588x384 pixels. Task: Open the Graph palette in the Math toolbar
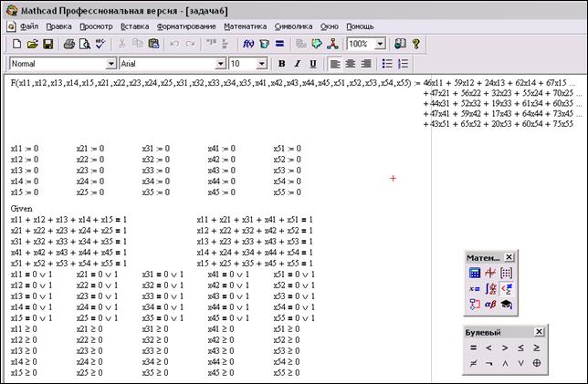coord(490,273)
